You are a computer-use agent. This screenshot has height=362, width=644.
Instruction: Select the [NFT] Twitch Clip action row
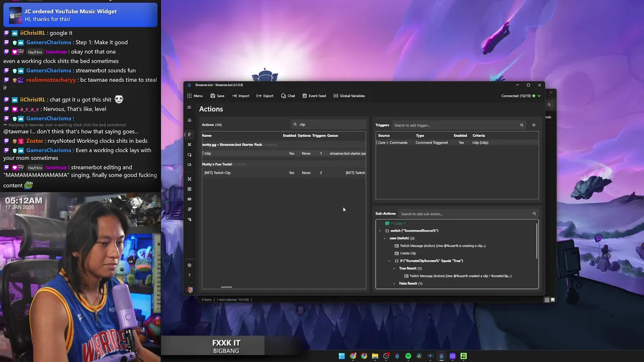284,172
